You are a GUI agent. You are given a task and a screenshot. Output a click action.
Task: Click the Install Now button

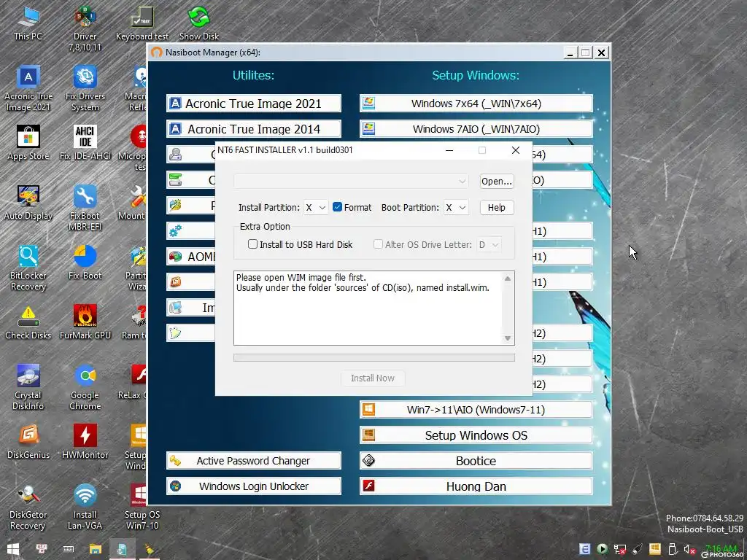[x=373, y=378]
